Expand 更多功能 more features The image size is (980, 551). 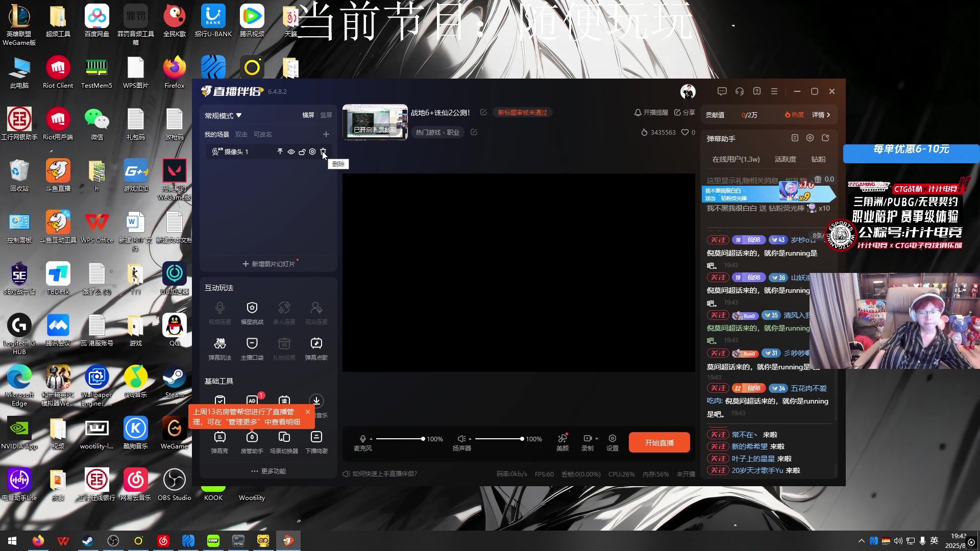[x=269, y=471]
